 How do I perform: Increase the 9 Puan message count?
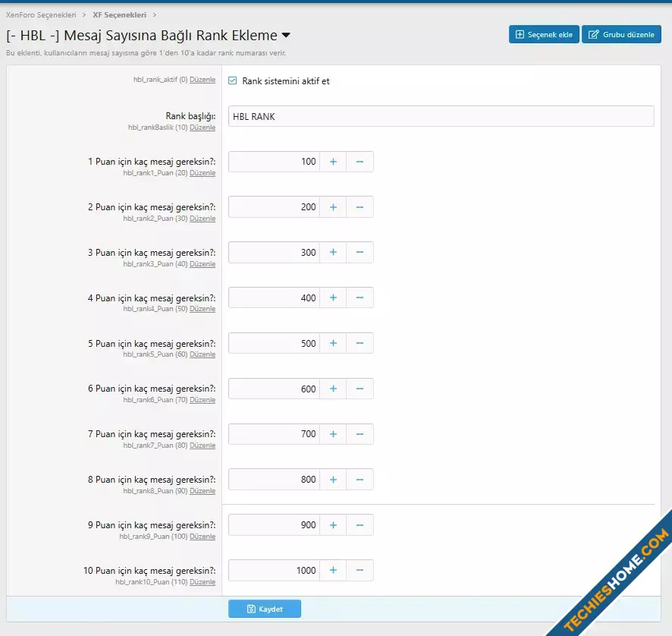coord(333,525)
